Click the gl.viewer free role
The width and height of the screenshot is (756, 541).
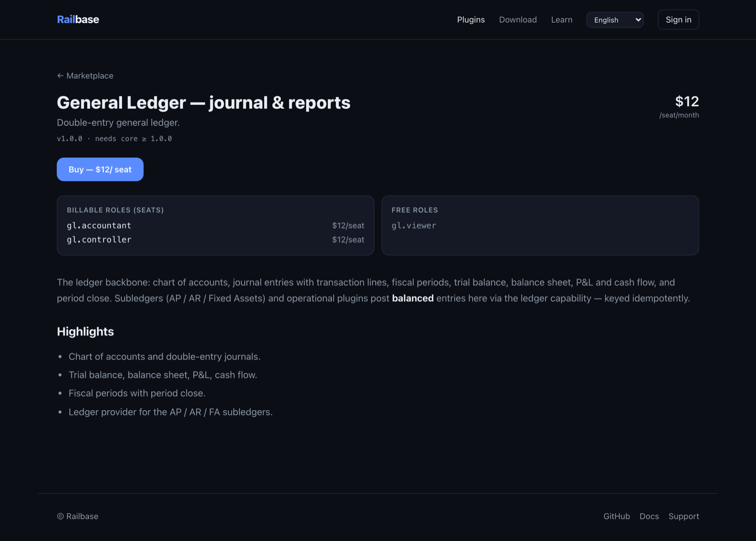pos(414,226)
